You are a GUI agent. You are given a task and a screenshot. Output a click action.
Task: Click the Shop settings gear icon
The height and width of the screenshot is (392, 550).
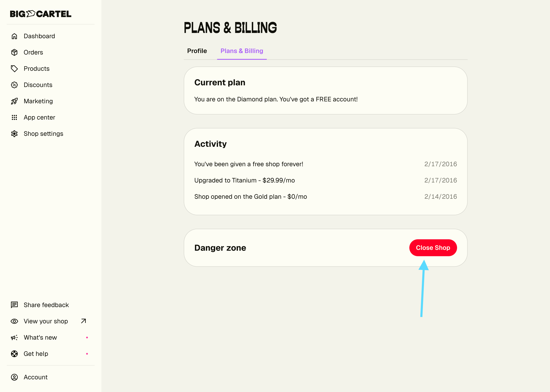click(x=15, y=134)
